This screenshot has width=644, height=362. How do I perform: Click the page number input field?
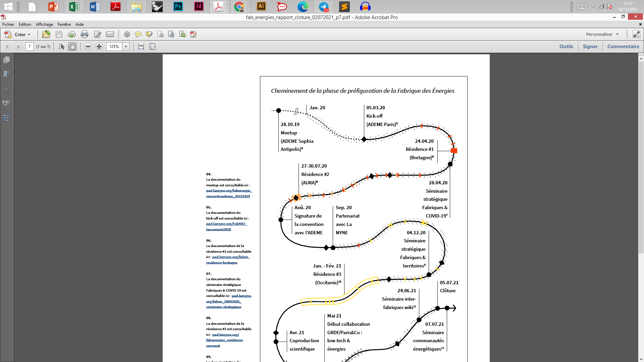point(30,47)
